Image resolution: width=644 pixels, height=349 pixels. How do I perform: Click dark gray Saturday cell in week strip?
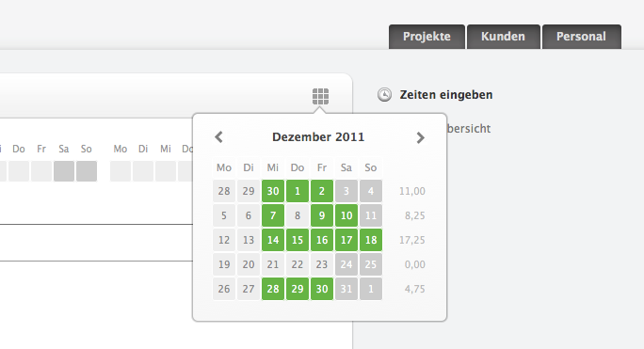coord(64,171)
